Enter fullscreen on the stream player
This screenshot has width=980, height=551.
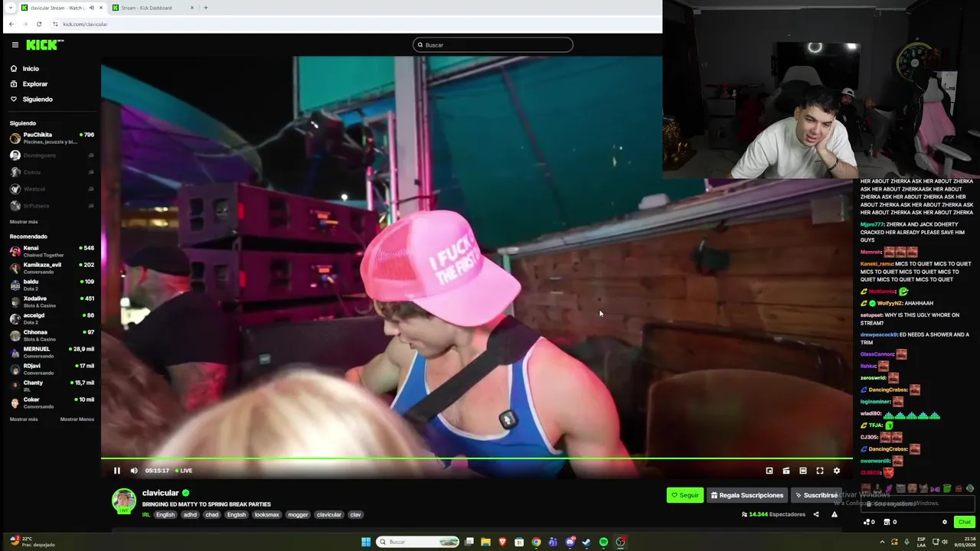820,471
